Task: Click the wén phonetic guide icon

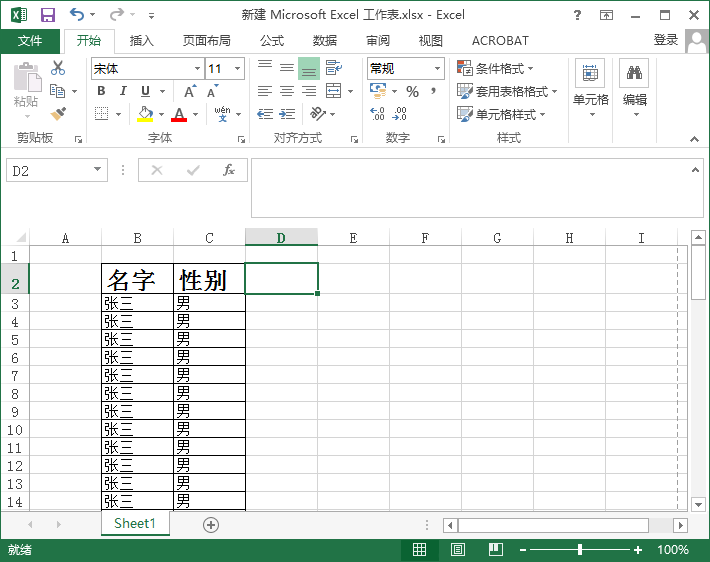Action: (222, 114)
